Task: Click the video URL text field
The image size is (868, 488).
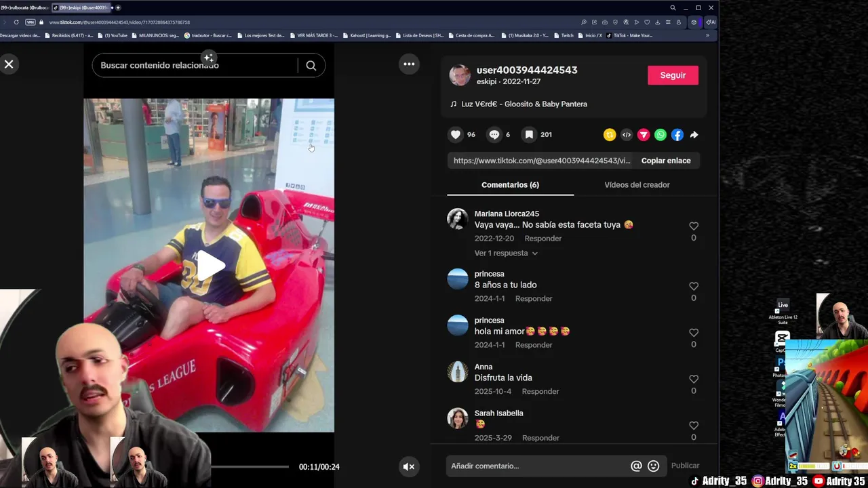Action: (x=541, y=161)
